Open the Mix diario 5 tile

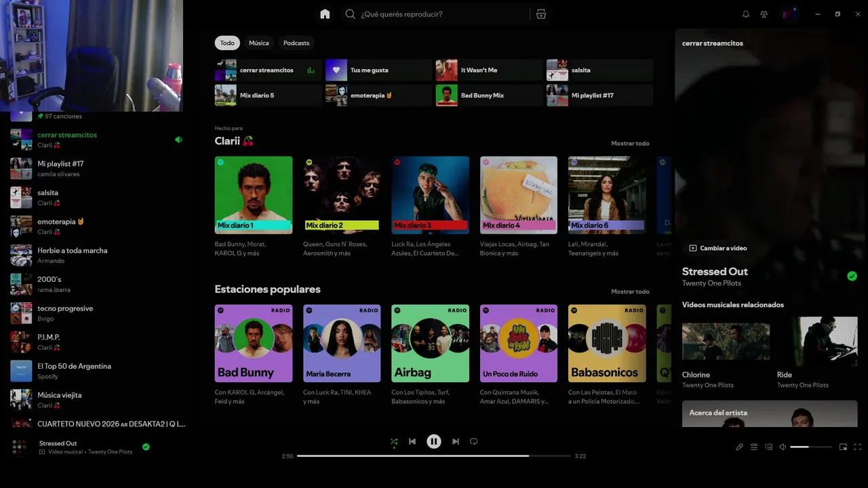[x=268, y=95]
